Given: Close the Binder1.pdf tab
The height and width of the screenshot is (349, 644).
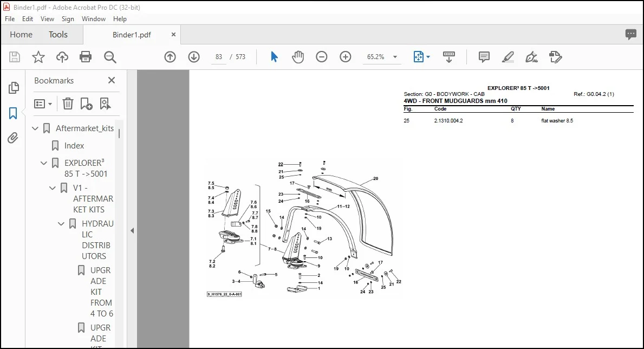Looking at the screenshot, I should pos(173,35).
